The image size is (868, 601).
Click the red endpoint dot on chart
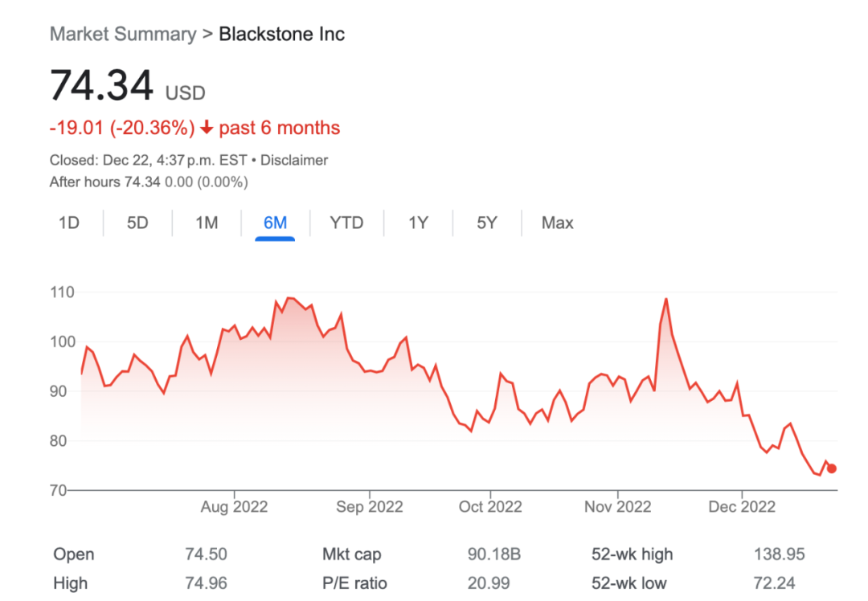coord(832,468)
